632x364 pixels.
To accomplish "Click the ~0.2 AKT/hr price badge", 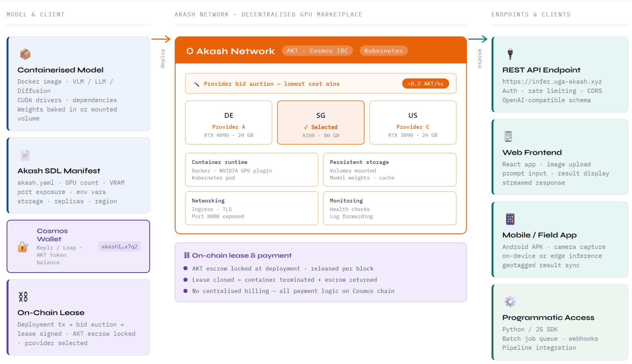I will coord(425,84).
